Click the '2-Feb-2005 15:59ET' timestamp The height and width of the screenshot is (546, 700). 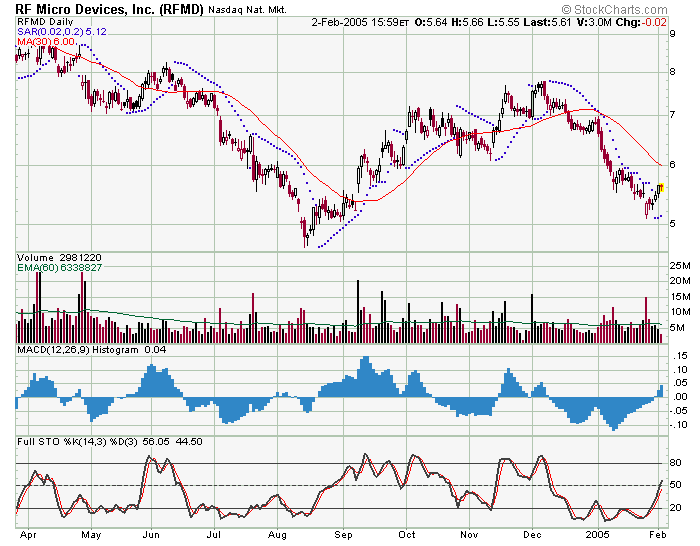tap(360, 22)
